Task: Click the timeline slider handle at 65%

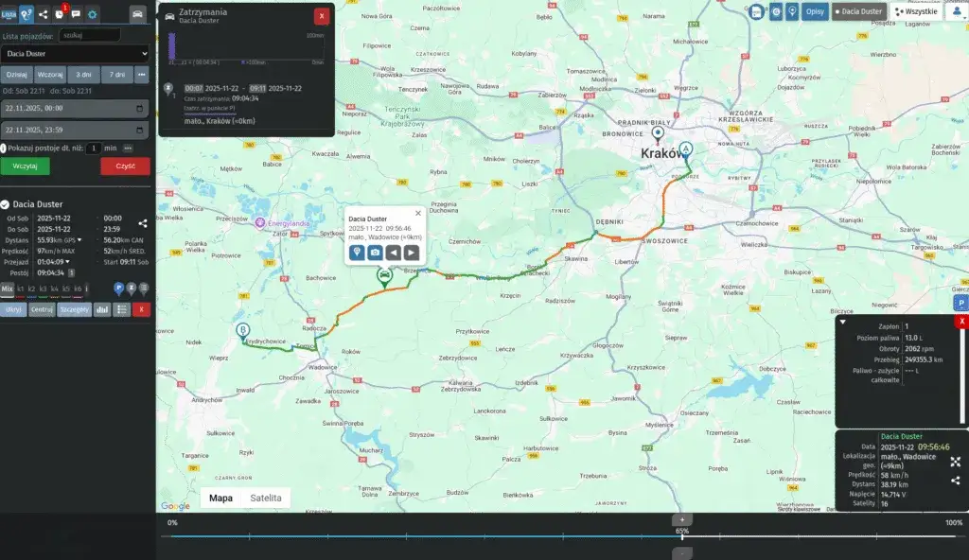Action: coord(682,536)
